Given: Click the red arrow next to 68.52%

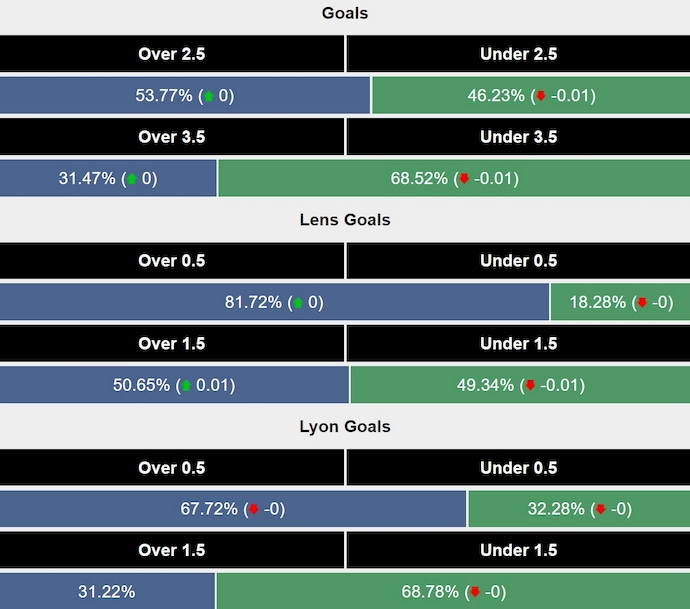Looking at the screenshot, I should coord(463,179).
